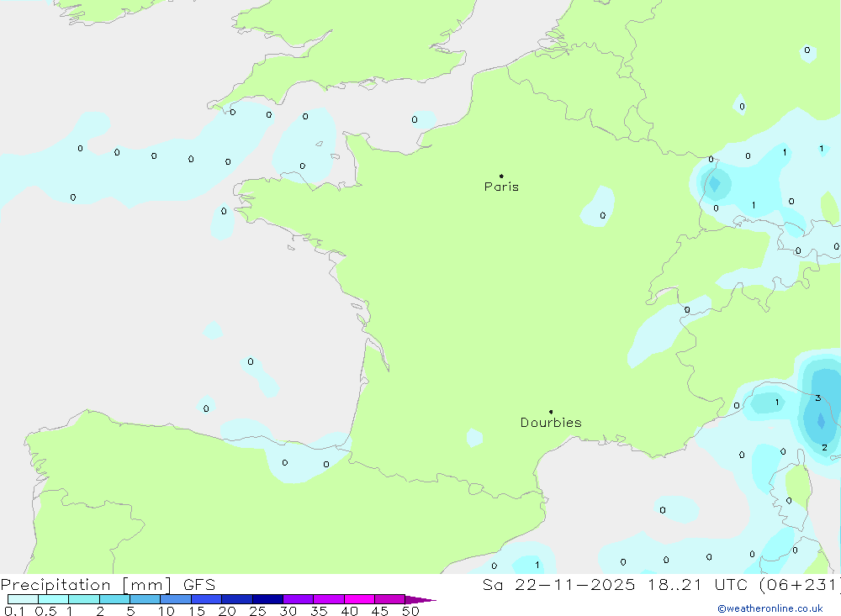Click the legend value '25'
The height and width of the screenshot is (616, 841).
coord(258,611)
